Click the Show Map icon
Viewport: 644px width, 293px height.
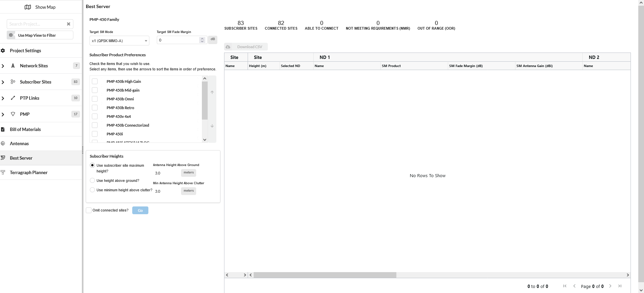click(28, 7)
